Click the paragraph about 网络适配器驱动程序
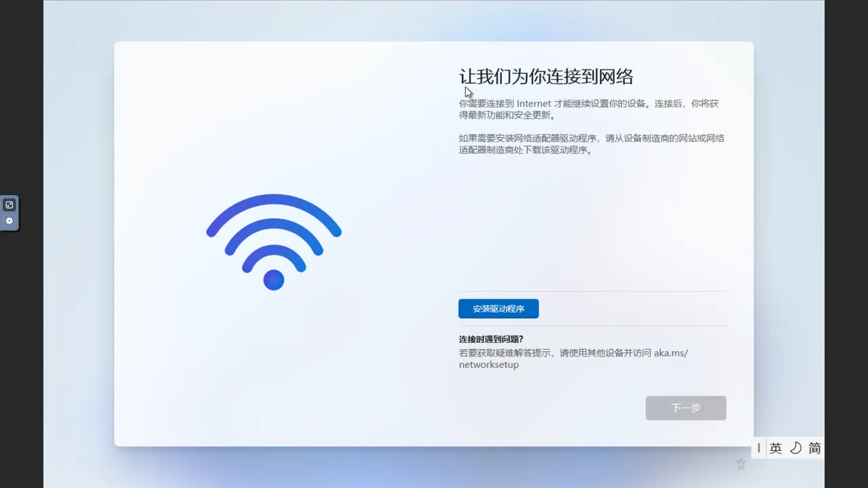 [x=591, y=144]
